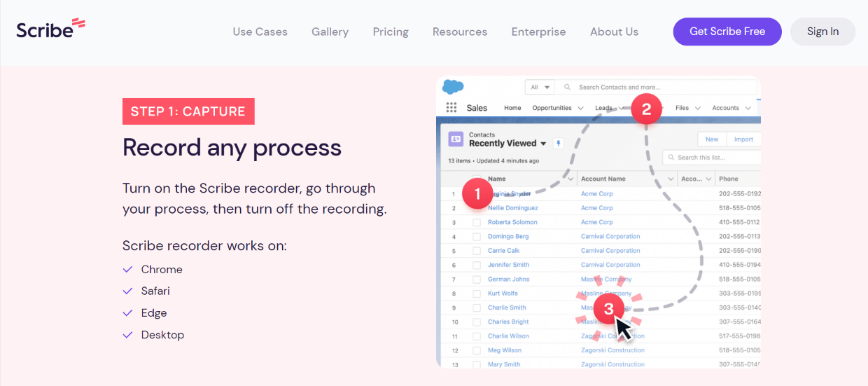Click phone number 202-555-0113

click(739, 236)
